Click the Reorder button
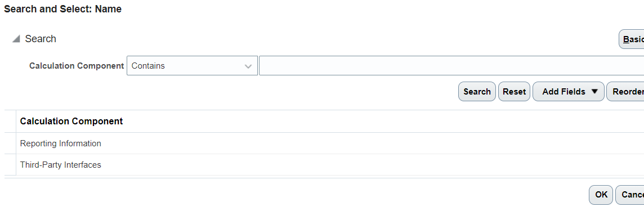The width and height of the screenshot is (644, 211). coord(625,92)
